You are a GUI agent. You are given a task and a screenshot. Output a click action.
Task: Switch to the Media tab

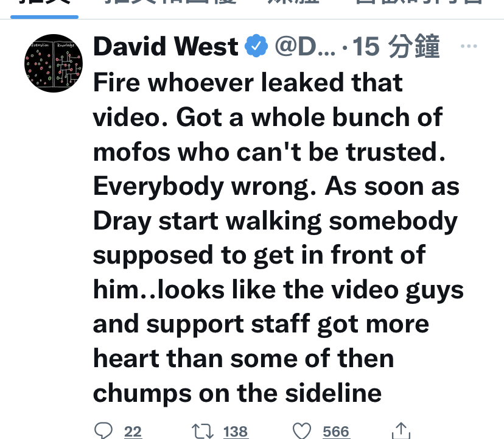point(293,2)
